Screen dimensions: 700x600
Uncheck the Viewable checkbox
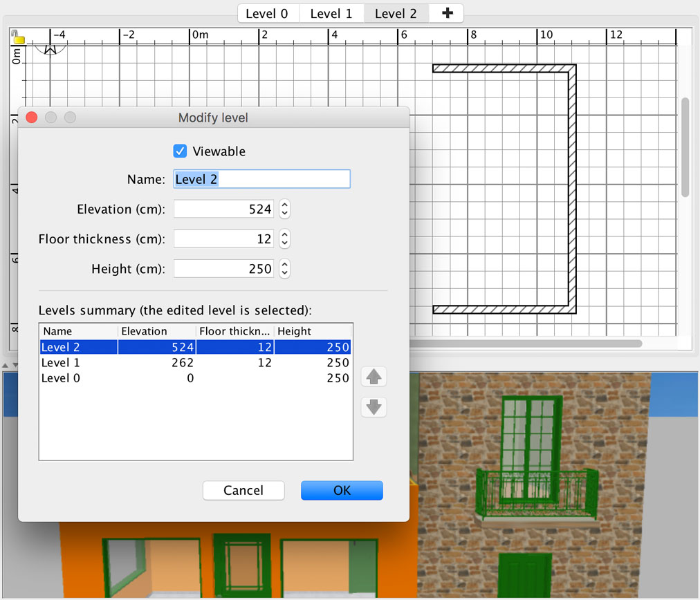point(180,151)
